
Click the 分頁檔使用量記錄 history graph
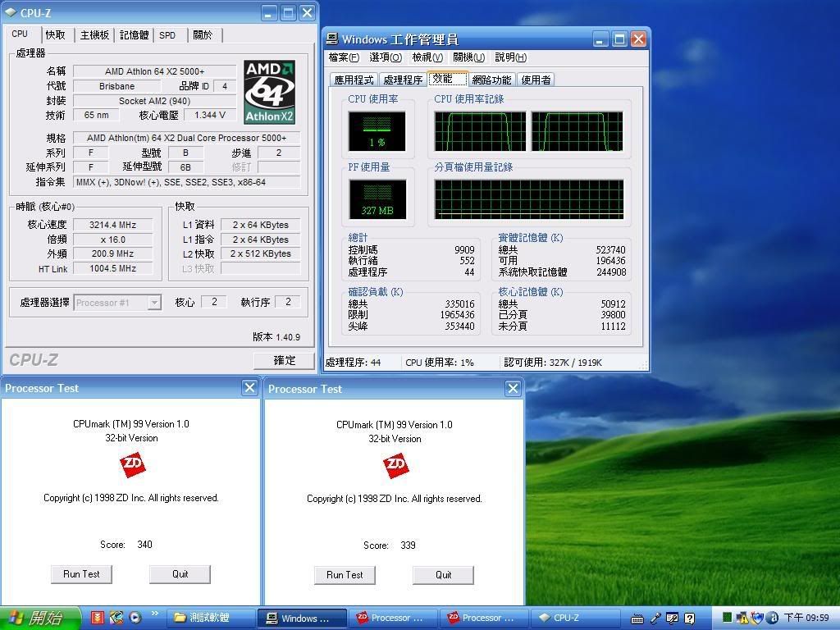(529, 199)
